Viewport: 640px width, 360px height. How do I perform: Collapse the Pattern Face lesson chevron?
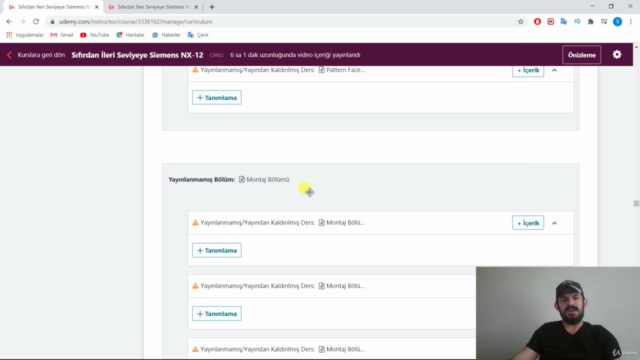pos(554,70)
